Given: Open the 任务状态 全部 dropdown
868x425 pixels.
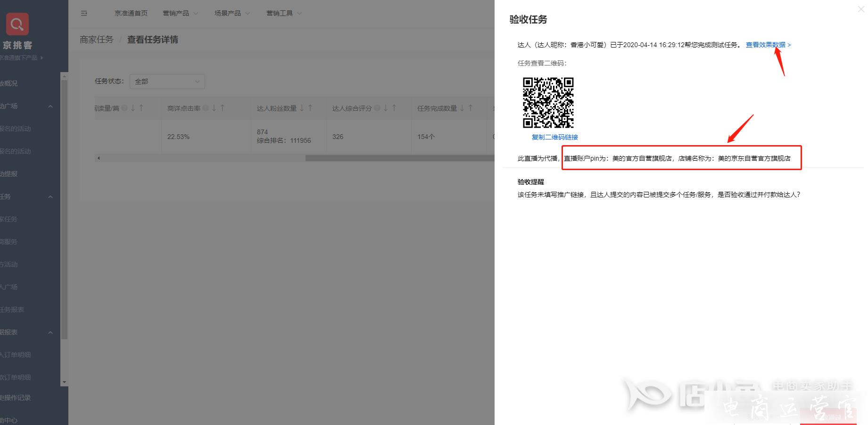Looking at the screenshot, I should click(x=167, y=82).
